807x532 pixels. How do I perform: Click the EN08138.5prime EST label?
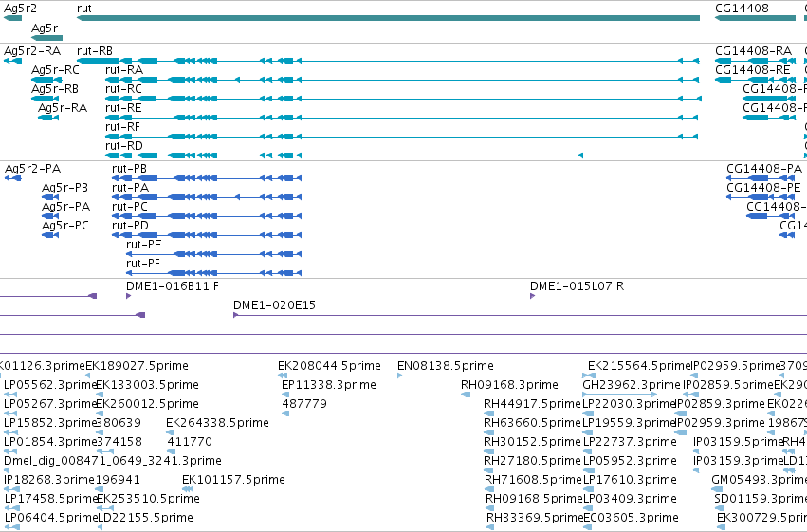pos(445,366)
